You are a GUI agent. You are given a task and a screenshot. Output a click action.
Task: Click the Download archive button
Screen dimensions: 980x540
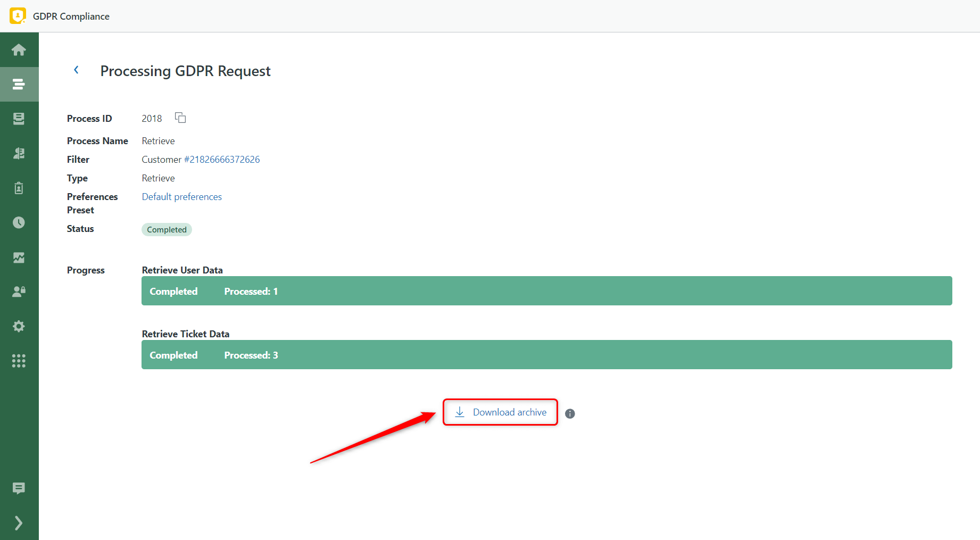click(500, 412)
